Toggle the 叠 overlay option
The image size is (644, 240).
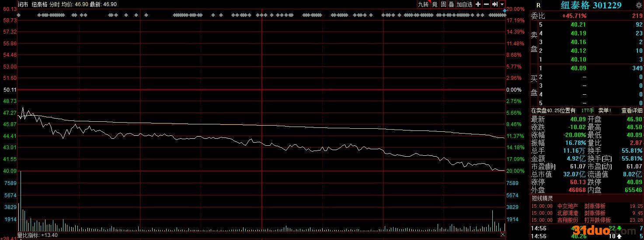point(451,4)
